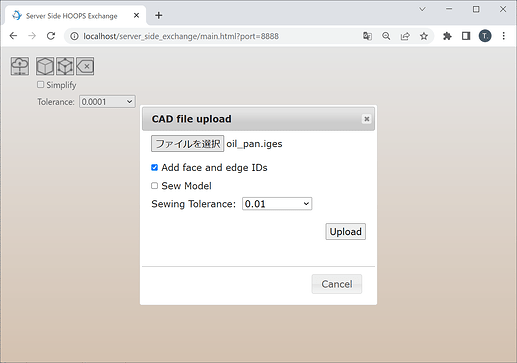This screenshot has height=363, width=517.
Task: Bookmark this page with star
Action: tap(424, 36)
